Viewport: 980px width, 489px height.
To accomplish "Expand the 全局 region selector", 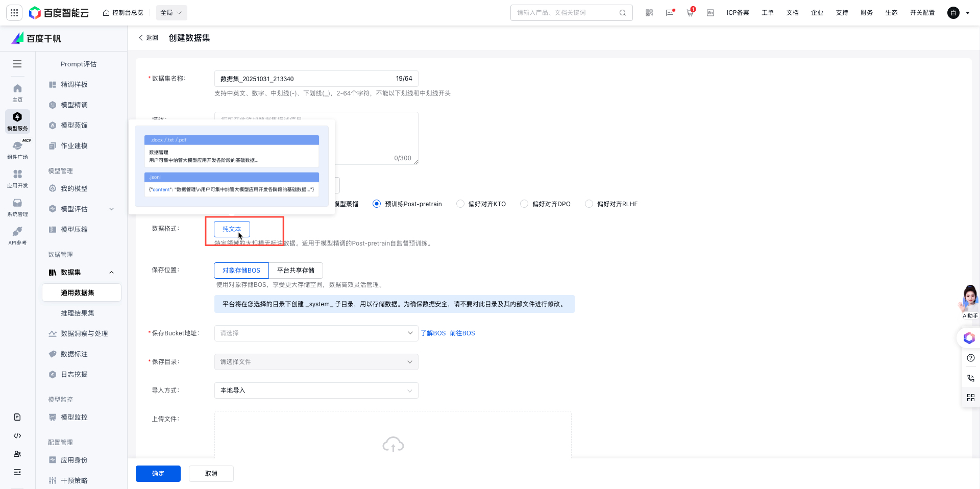I will point(171,13).
